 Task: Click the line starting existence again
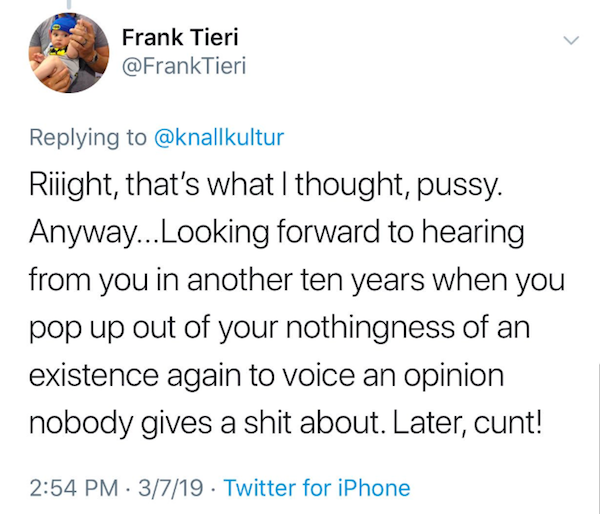coord(266,376)
